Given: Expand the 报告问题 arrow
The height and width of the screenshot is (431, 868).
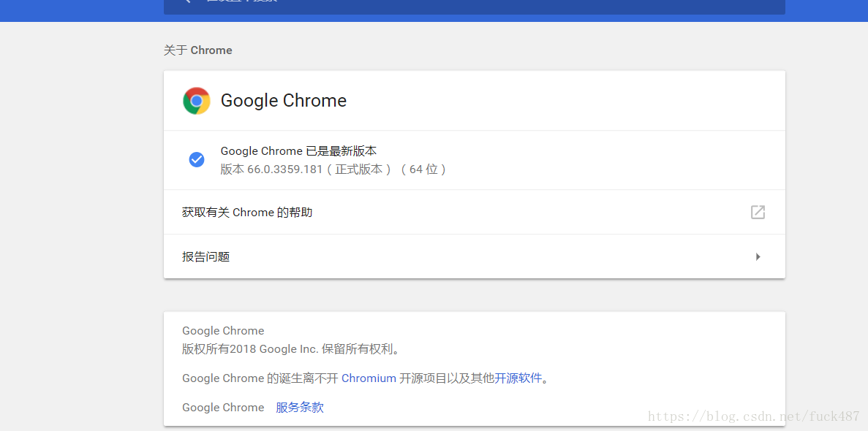Looking at the screenshot, I should point(758,256).
